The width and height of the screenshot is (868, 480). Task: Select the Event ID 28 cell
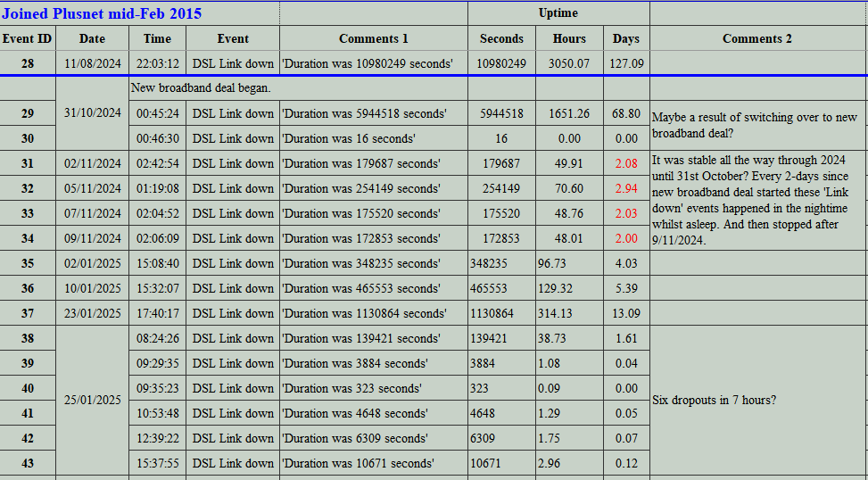28,63
